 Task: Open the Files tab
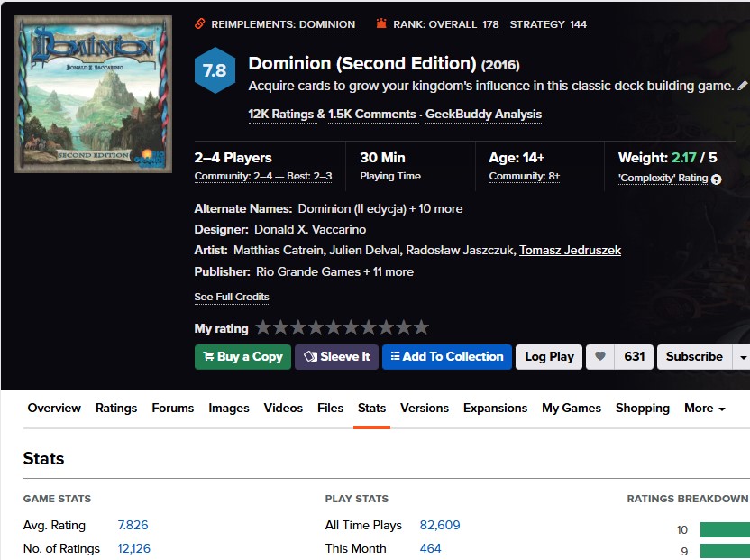tap(330, 409)
